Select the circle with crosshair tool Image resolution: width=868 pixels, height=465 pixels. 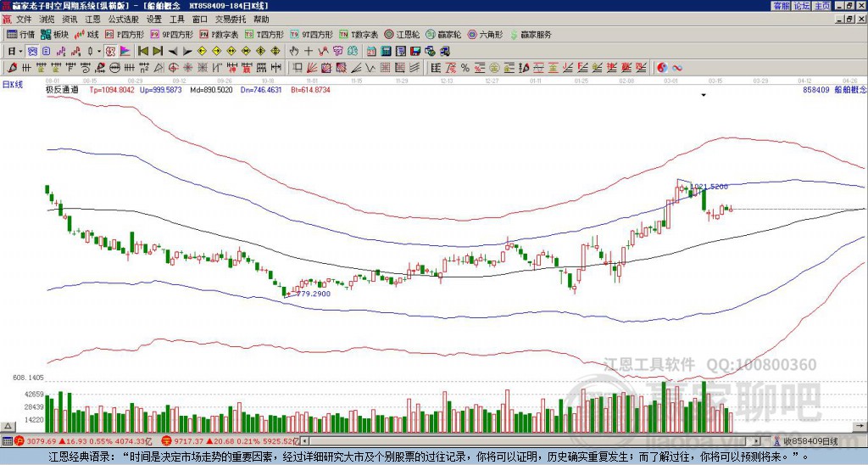173,68
